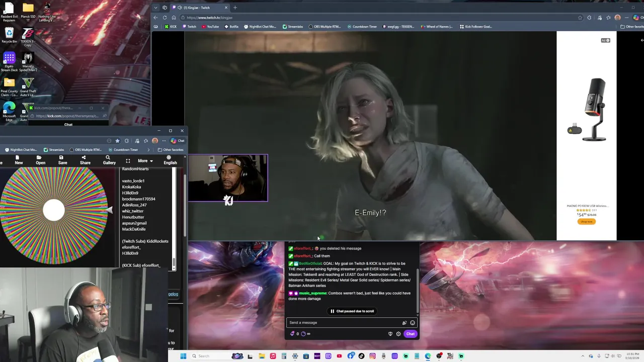Viewport: 644px width, 362px height.
Task: Click AdinRoss_247 in names list
Action: click(134, 205)
